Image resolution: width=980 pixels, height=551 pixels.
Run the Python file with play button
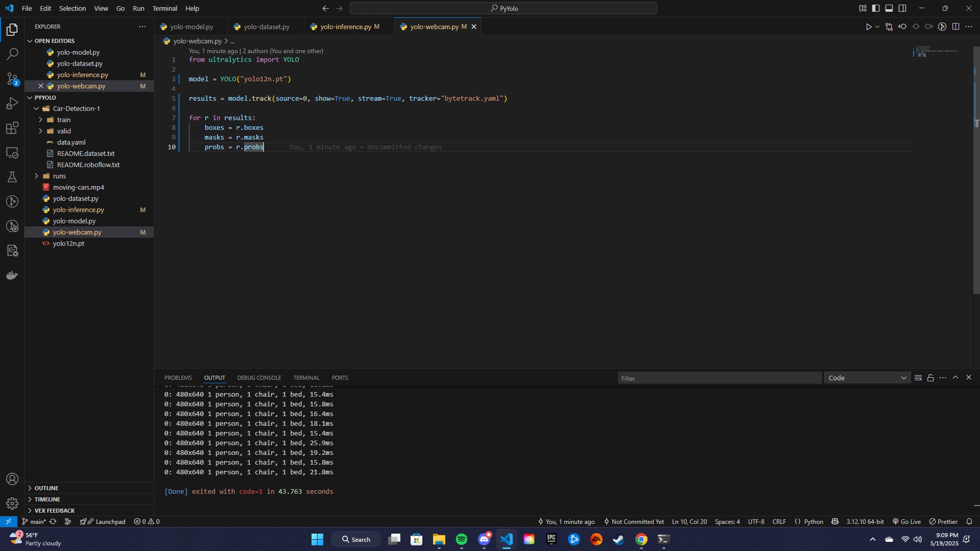868,27
